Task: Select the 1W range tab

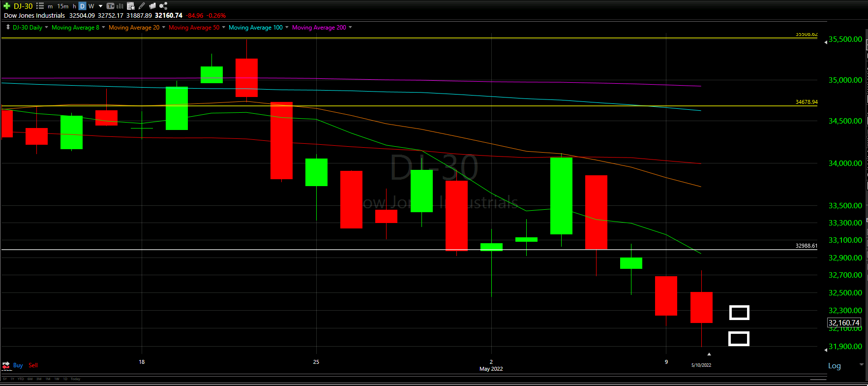Action: coord(57,379)
